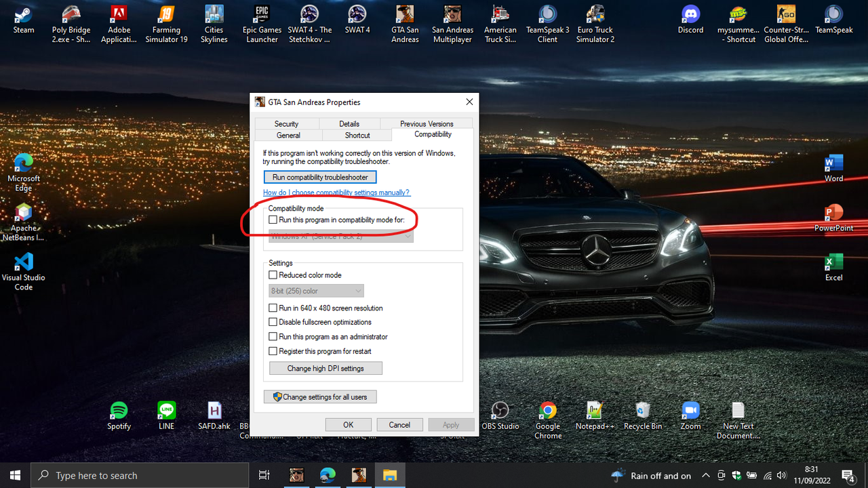The width and height of the screenshot is (868, 488).
Task: Check Run in 640 x 480 screen resolution
Action: pyautogui.click(x=273, y=308)
